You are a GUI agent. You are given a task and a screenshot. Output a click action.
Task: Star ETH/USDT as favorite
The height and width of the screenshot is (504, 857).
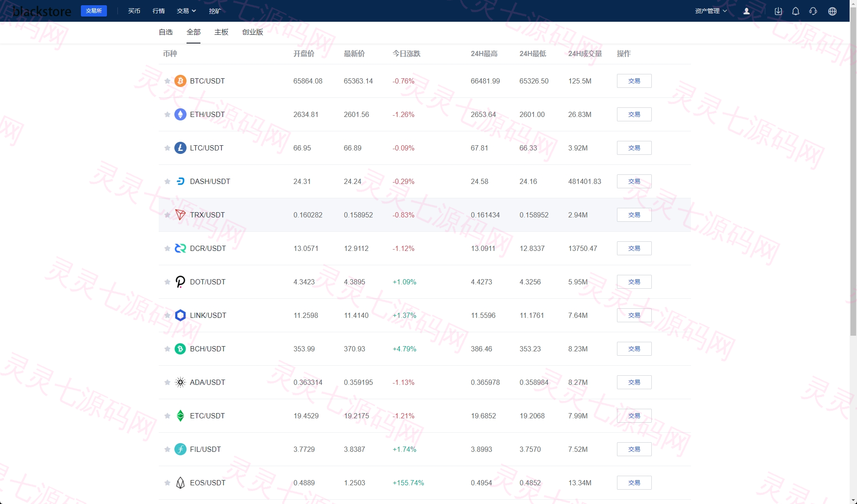click(x=167, y=114)
